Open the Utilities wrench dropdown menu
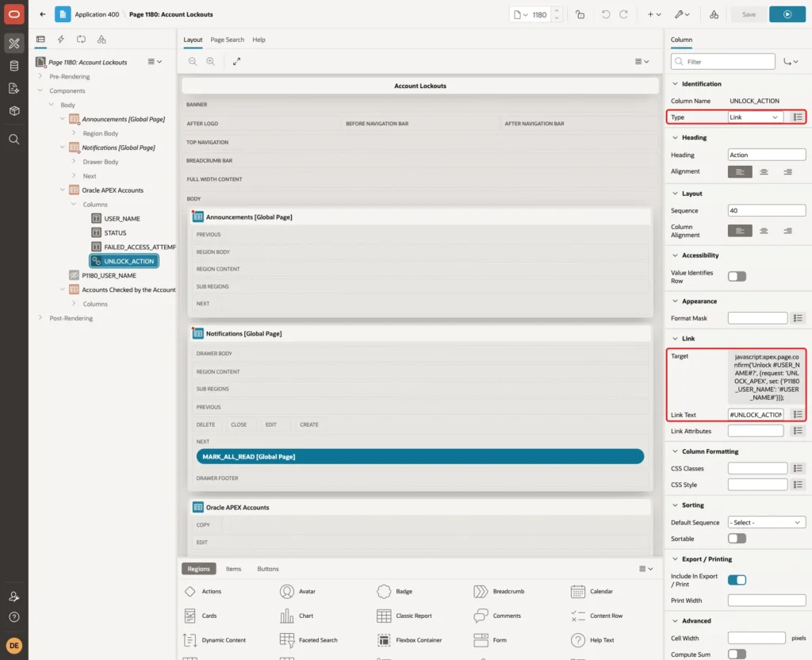Screen dimensions: 812x660 click(682, 14)
